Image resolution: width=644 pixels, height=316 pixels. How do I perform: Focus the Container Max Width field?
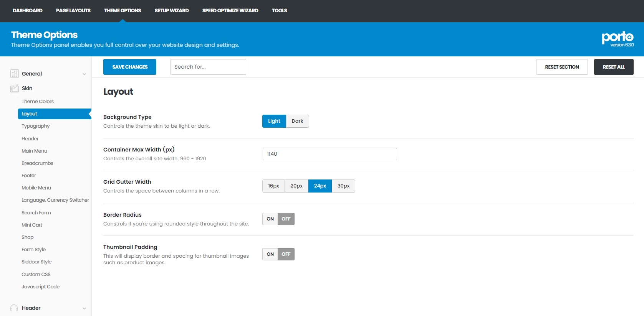coord(329,154)
